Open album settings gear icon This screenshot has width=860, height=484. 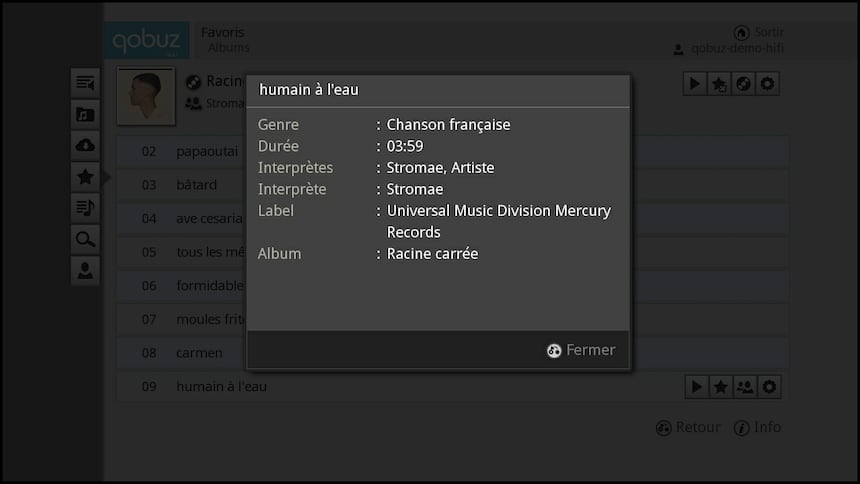point(767,84)
